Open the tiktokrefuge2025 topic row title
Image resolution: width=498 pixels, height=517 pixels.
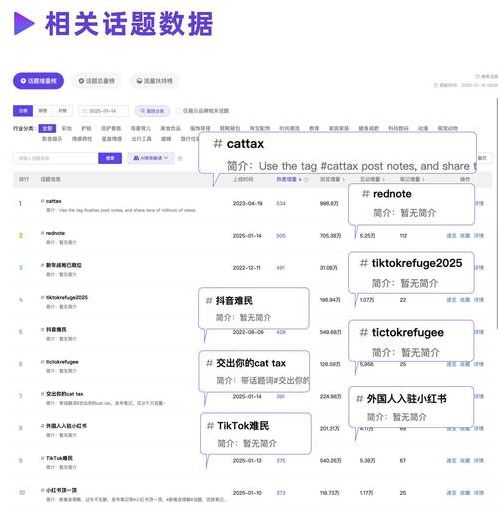click(x=67, y=297)
